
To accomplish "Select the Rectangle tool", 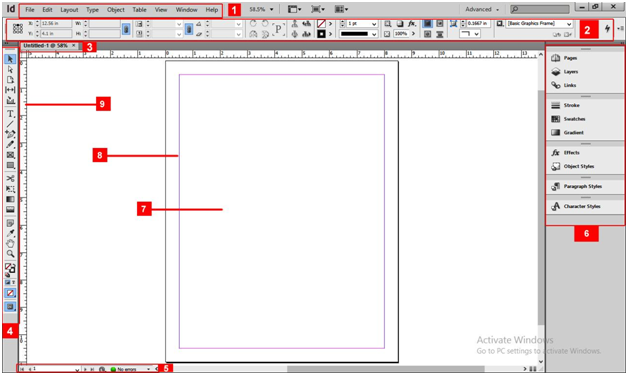I will pos(10,165).
